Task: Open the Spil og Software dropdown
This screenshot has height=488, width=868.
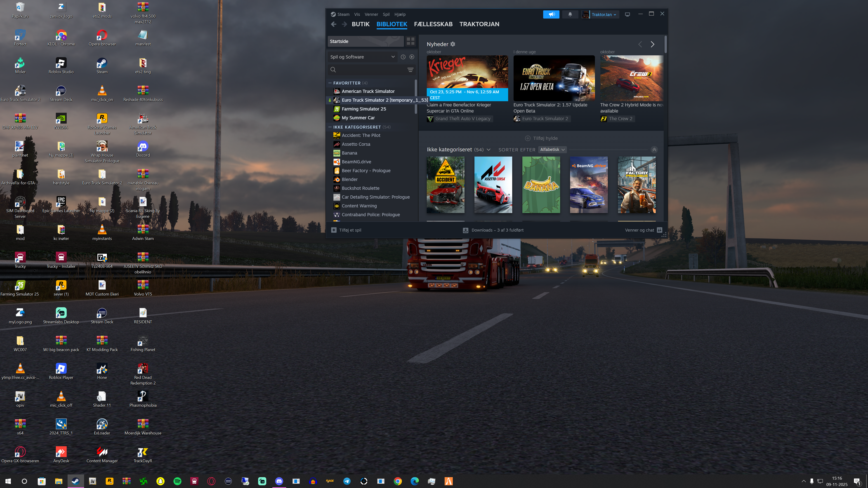Action: pos(362,57)
